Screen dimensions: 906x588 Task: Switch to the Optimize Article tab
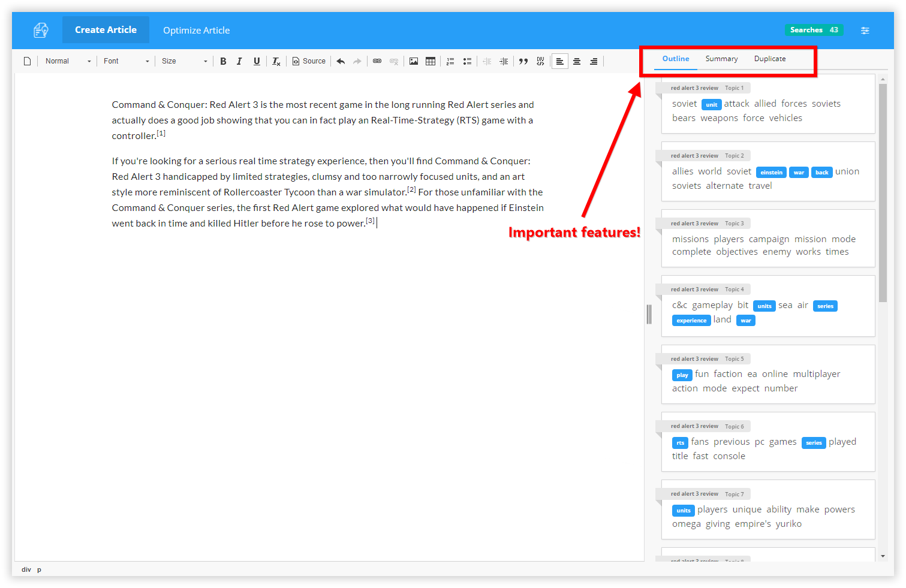click(197, 30)
